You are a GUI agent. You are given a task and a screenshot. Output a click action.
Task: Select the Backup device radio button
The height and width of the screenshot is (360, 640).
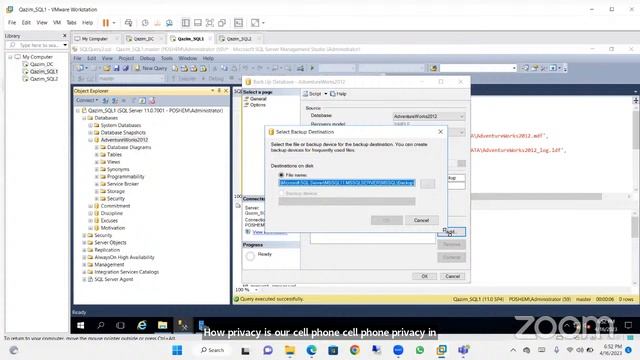[x=281, y=193]
